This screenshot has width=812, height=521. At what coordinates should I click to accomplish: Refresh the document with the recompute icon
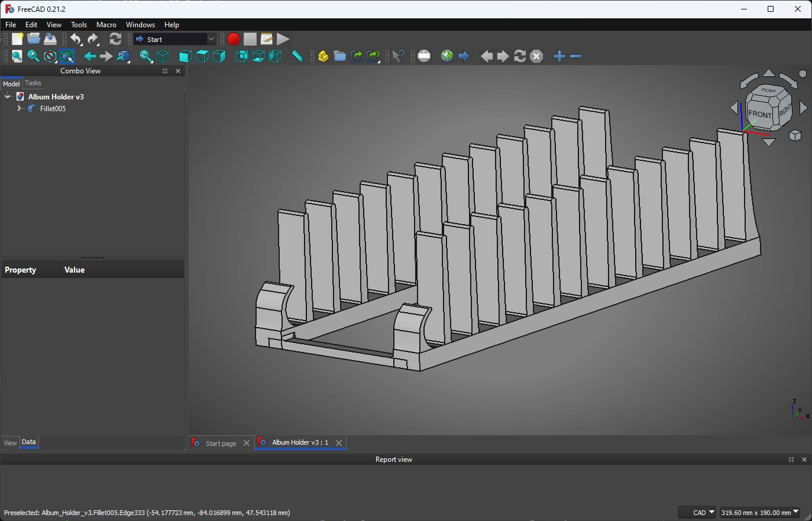tap(115, 39)
